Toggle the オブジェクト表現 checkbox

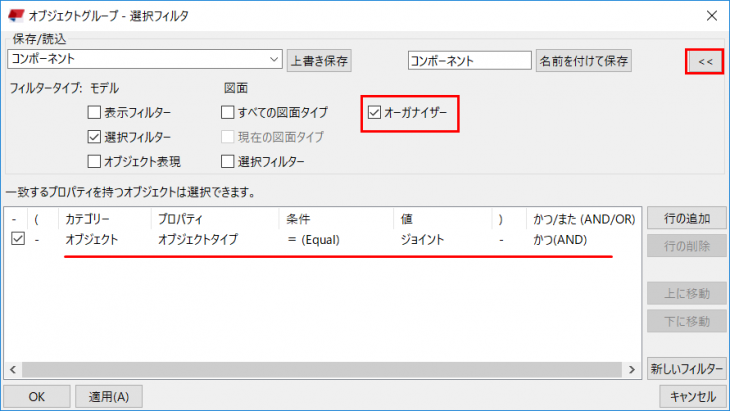[94, 162]
